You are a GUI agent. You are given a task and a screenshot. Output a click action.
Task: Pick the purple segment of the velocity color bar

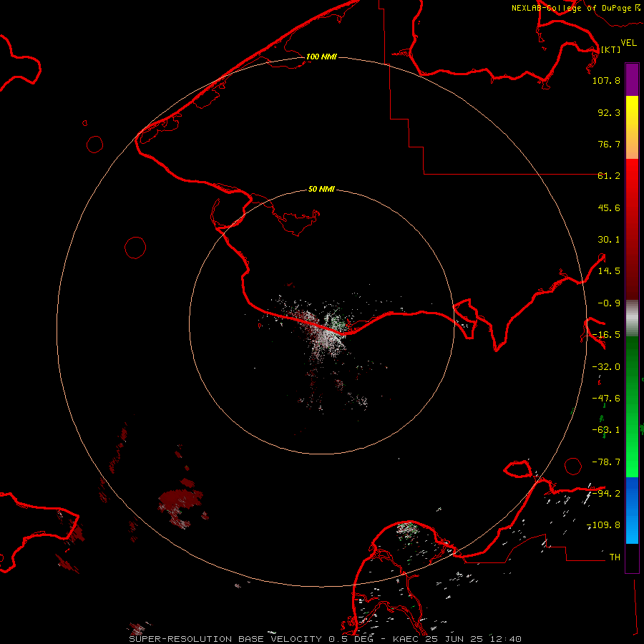632,79
